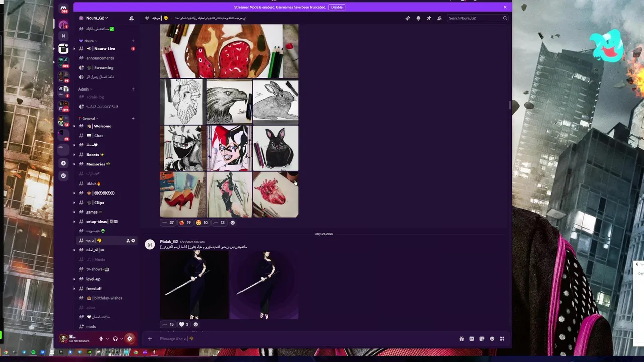Click Add a Server plus icon
644x362 pixels.
tap(63, 163)
